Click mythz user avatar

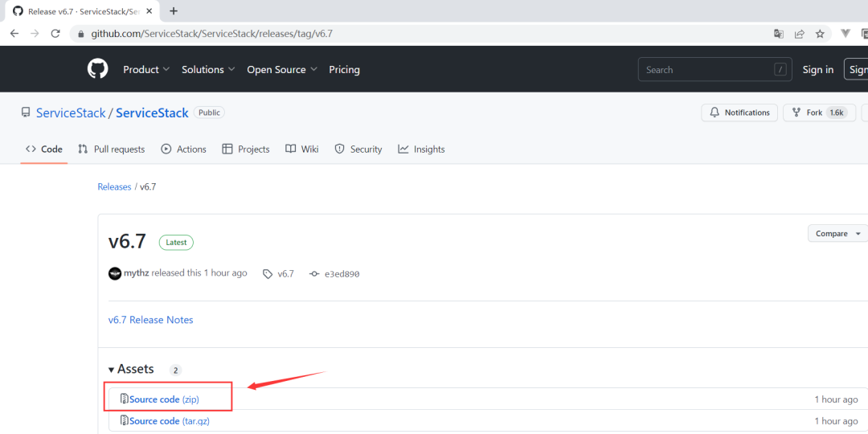tap(115, 273)
